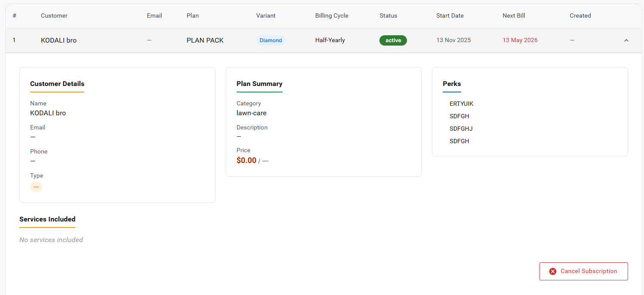The width and height of the screenshot is (644, 295).
Task: Click the 13 May 2026 next bill date
Action: tap(520, 40)
